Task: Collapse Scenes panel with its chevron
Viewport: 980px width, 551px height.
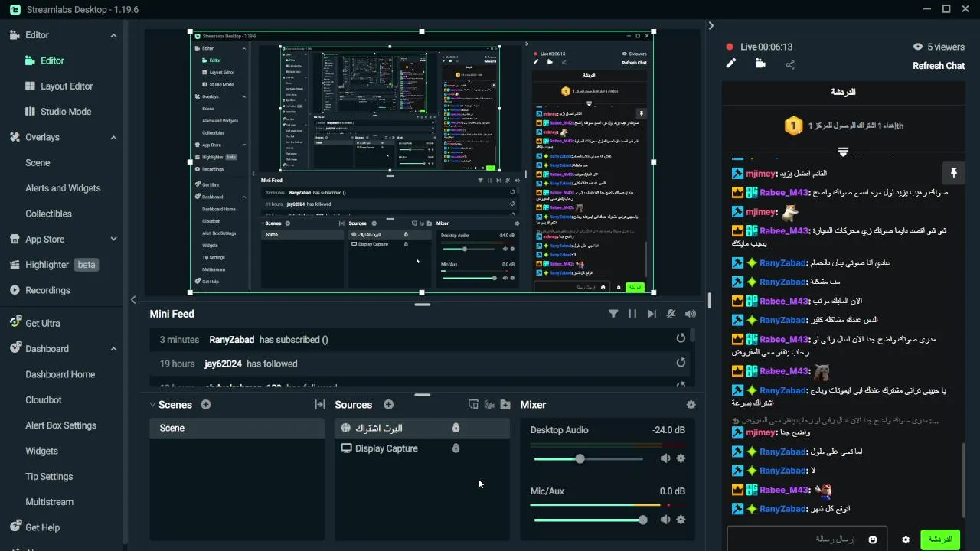Action: 152,405
